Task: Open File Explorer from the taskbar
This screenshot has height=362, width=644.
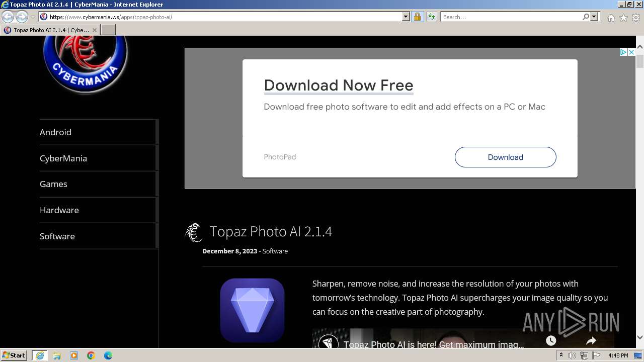Action: (57, 355)
